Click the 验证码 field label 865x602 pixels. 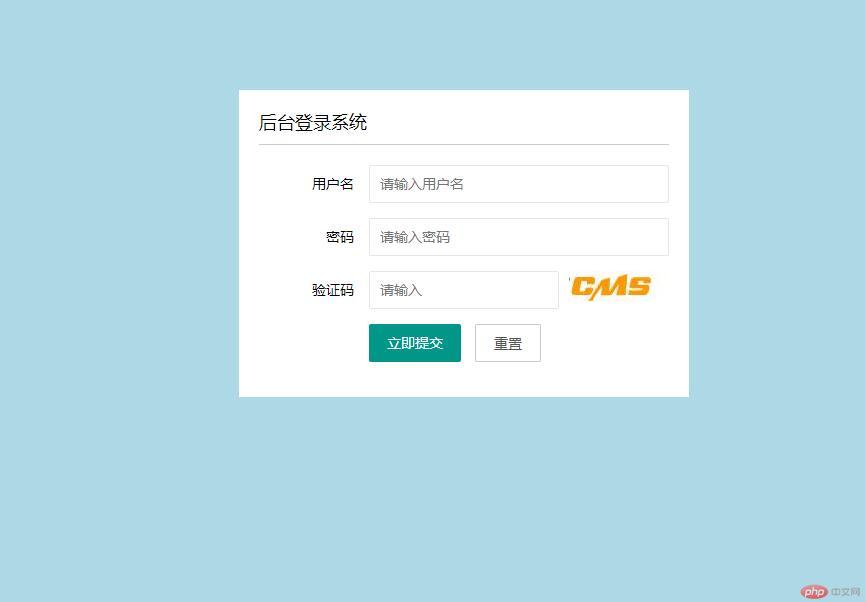pyautogui.click(x=332, y=290)
